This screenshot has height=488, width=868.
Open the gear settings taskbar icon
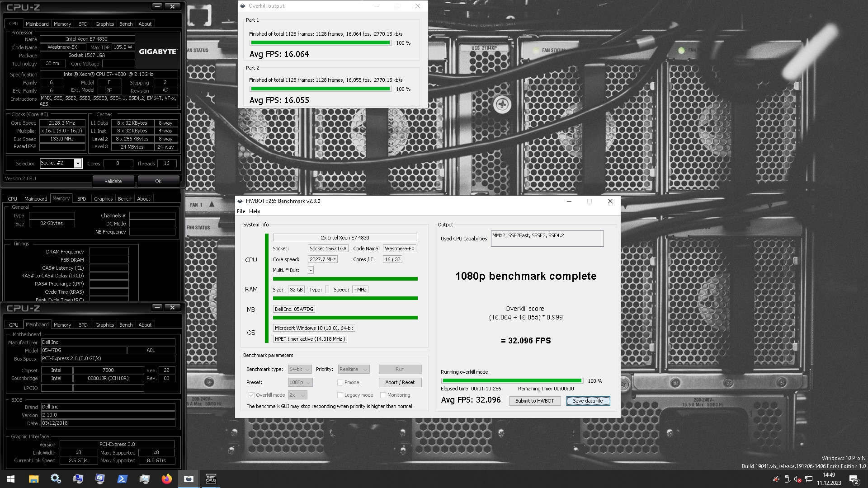[x=56, y=479]
